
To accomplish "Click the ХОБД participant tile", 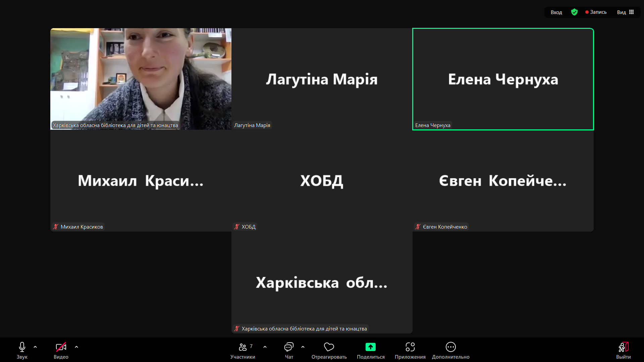I will tap(322, 181).
